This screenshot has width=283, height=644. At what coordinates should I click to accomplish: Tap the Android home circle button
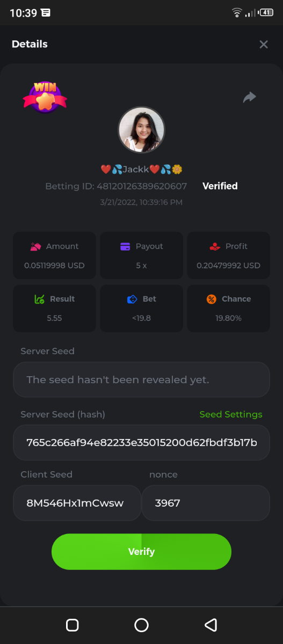(141, 625)
